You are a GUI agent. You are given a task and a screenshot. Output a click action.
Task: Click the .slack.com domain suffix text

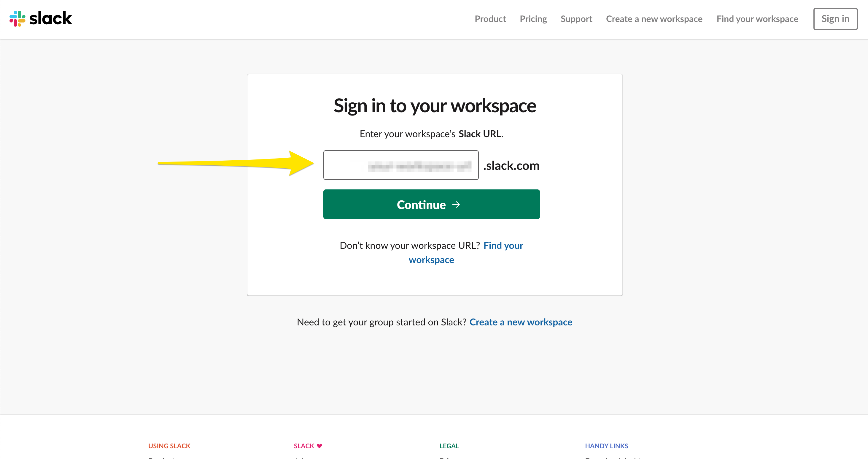511,165
